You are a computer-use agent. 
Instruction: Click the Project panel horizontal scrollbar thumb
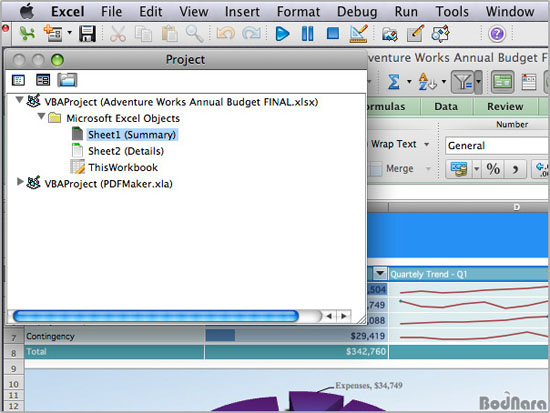pos(156,316)
